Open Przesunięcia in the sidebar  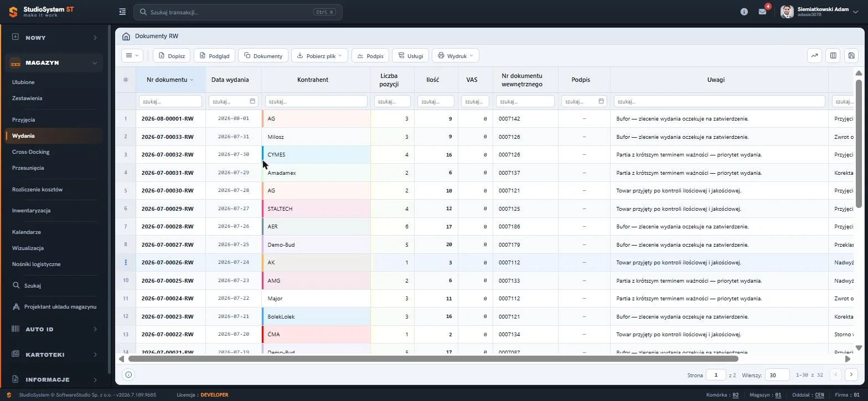[x=28, y=168]
